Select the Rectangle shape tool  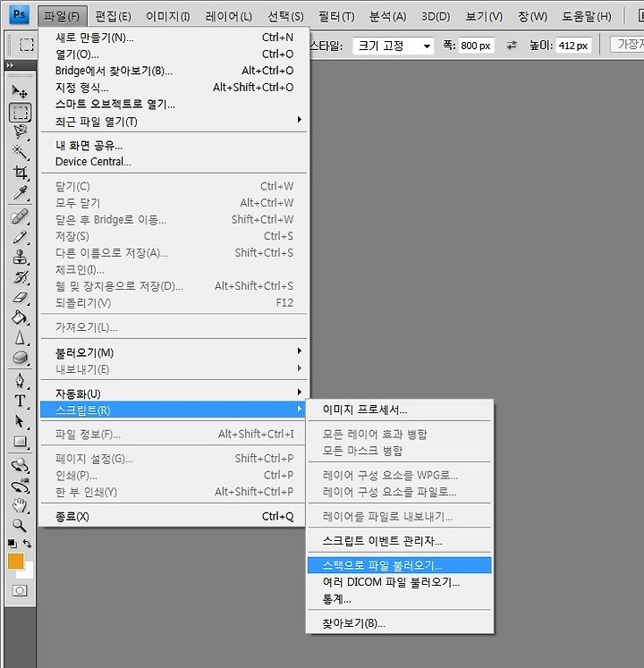[20, 442]
